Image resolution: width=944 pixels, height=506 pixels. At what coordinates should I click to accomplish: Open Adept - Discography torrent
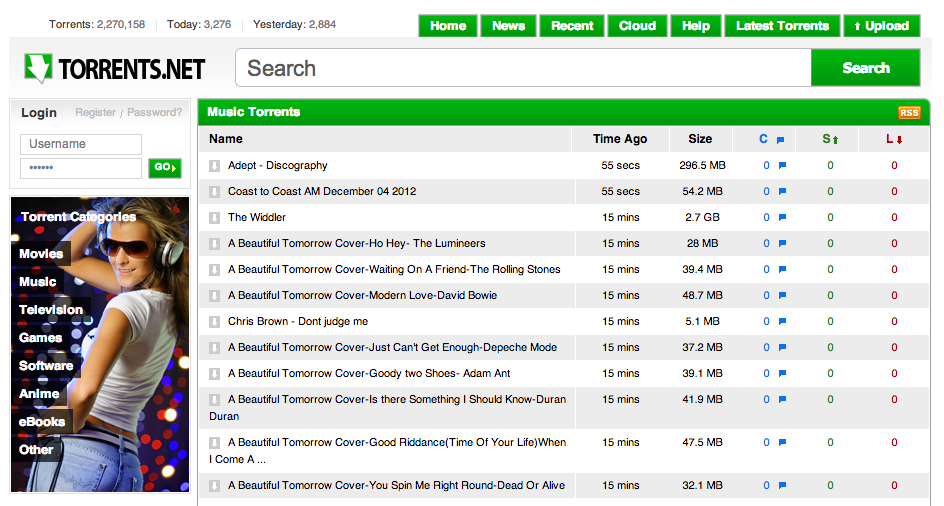click(278, 166)
